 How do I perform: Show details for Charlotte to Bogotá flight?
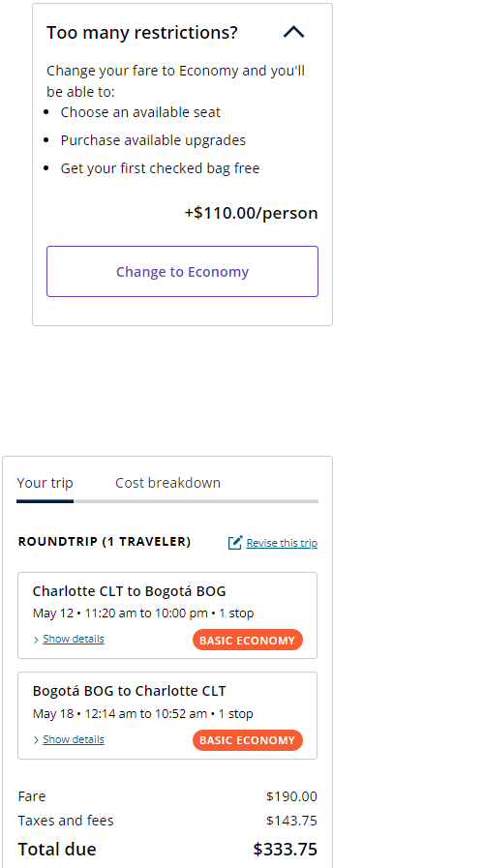(x=74, y=639)
